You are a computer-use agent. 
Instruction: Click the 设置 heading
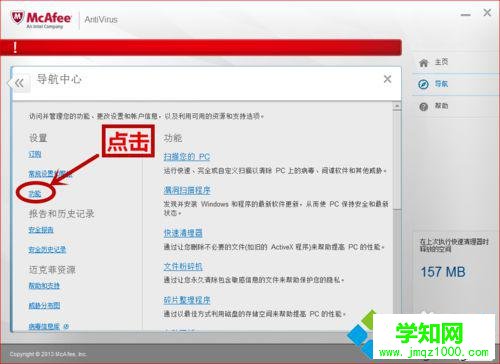point(38,138)
